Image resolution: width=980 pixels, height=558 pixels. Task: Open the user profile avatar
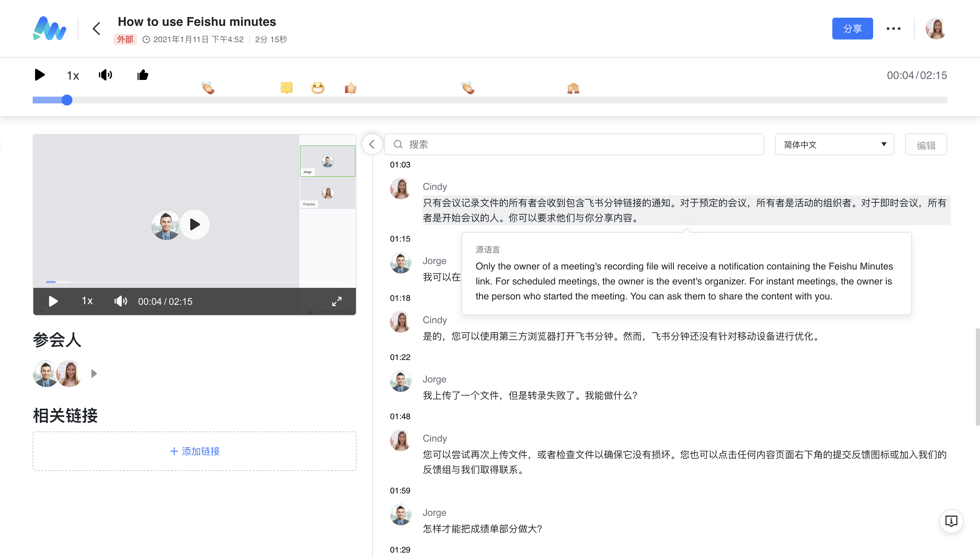pos(935,28)
